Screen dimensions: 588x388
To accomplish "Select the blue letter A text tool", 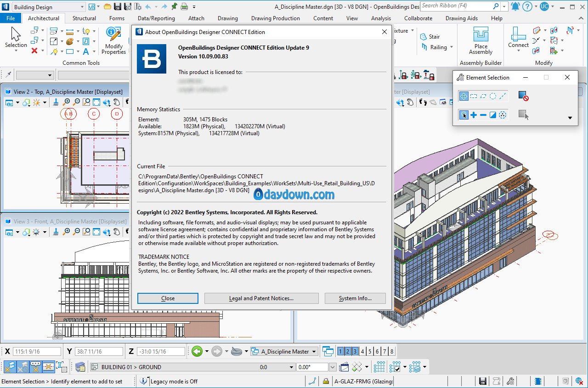I will pos(86,51).
